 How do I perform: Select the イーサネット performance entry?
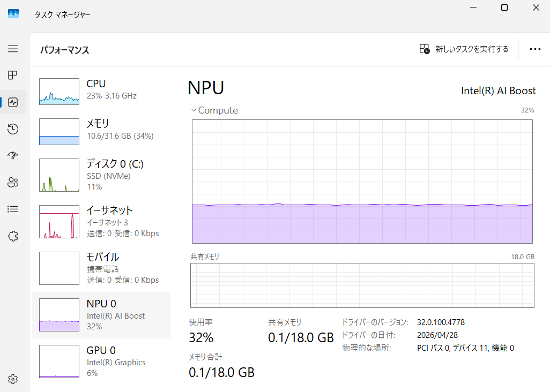[101, 221]
